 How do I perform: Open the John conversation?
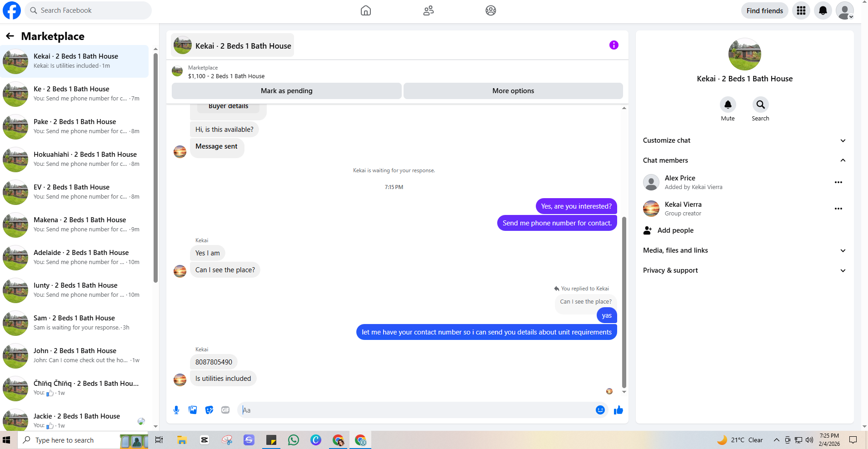tap(75, 356)
